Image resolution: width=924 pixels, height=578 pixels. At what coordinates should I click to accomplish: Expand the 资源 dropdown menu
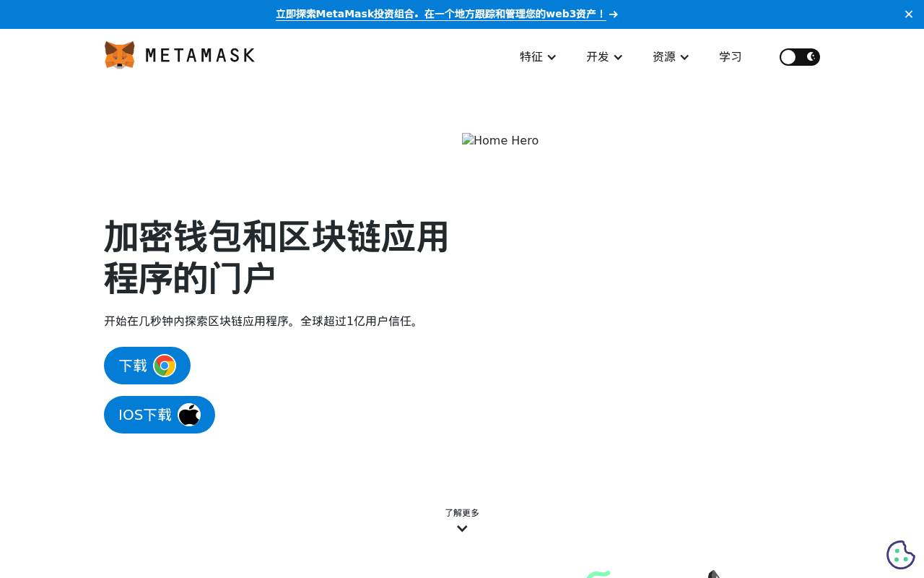click(671, 57)
